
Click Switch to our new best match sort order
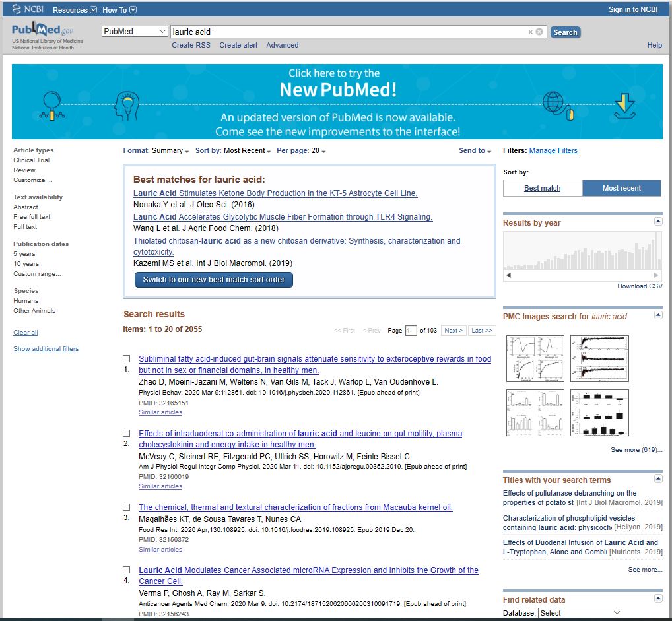click(213, 280)
